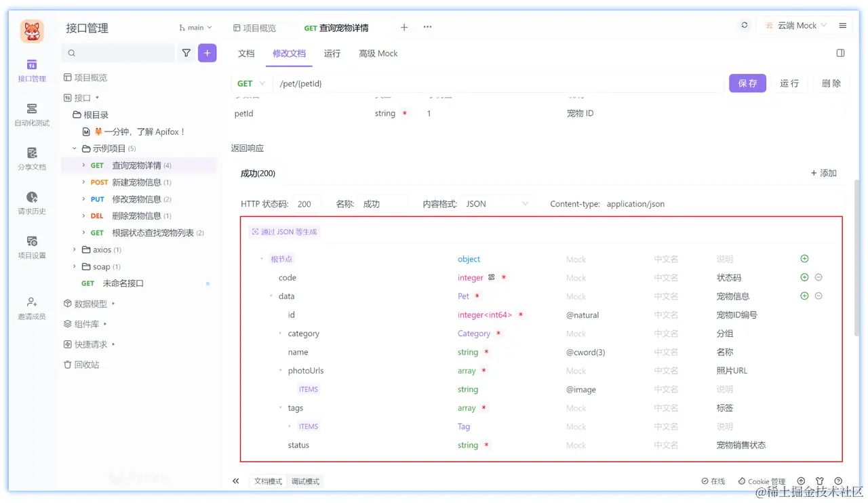Click the sidebar search field
This screenshot has height=503, width=868.
point(118,53)
